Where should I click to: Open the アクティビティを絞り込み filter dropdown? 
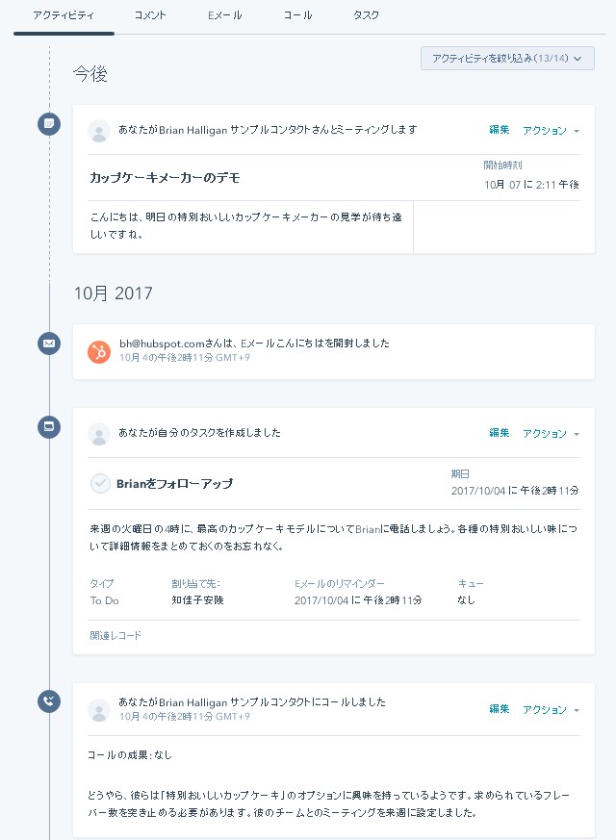pos(507,59)
